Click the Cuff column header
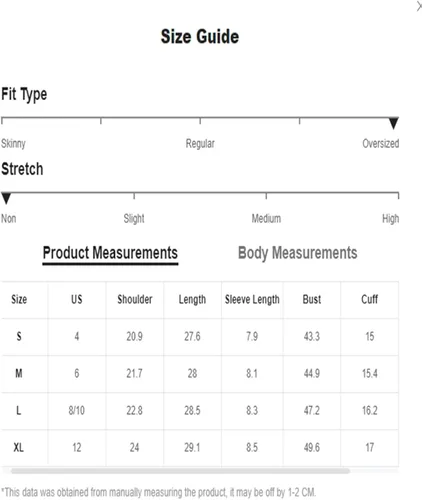Viewport: 422px width, 500px height. point(369,299)
